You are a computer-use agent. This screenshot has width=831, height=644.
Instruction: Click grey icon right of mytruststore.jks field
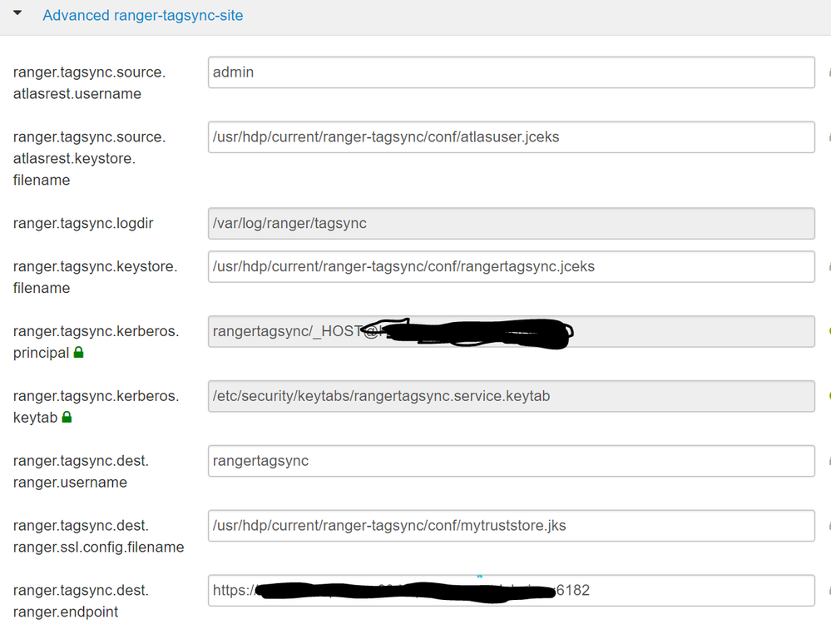click(x=829, y=526)
